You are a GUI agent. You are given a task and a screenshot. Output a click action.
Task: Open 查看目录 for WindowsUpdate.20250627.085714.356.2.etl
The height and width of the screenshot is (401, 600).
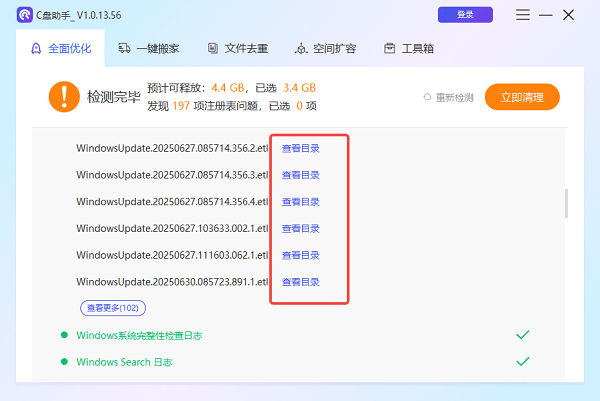[300, 148]
